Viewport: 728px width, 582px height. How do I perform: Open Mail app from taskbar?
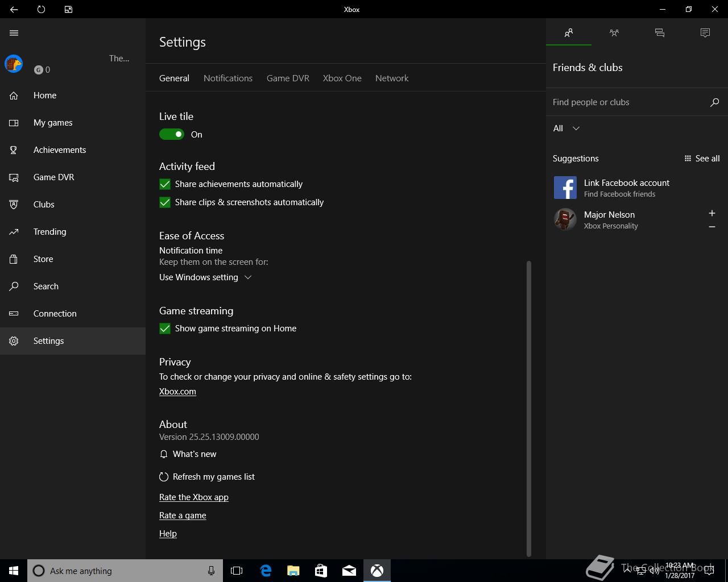point(349,571)
